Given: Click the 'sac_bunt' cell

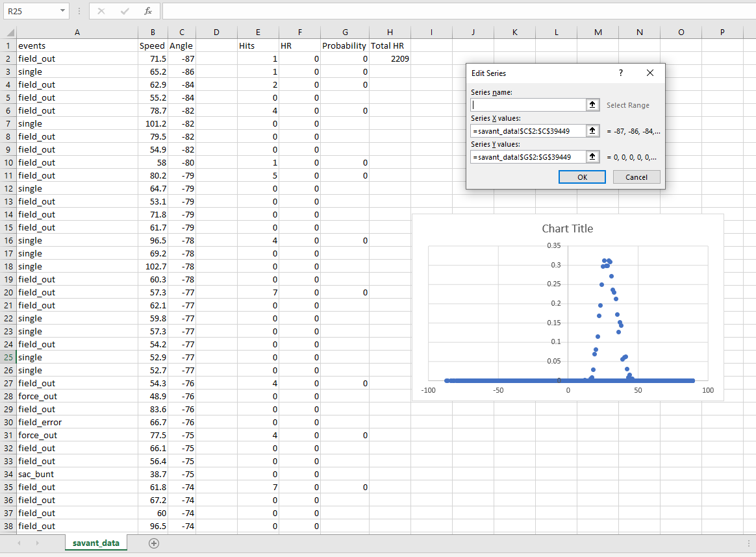Looking at the screenshot, I should [77, 474].
